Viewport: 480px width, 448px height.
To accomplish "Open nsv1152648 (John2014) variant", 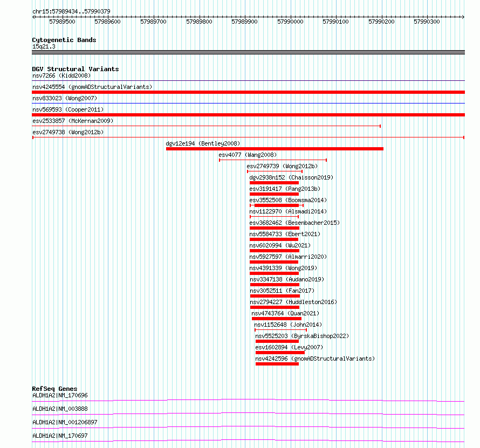I will (288, 325).
